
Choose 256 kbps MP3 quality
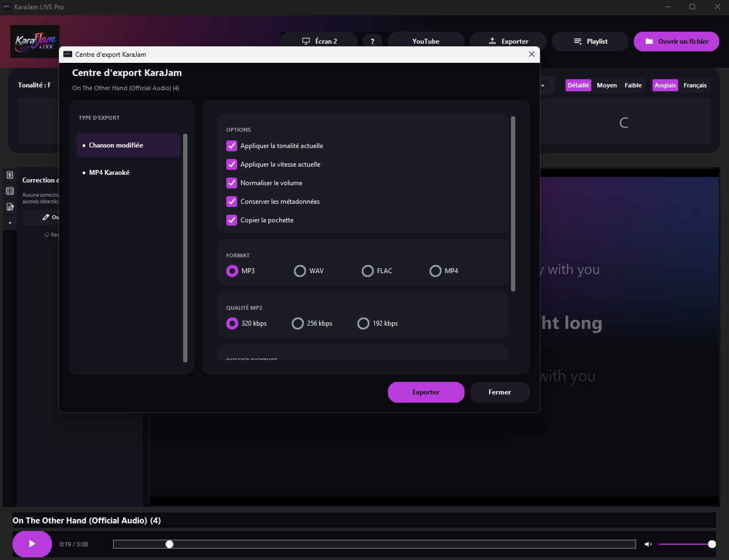[298, 323]
